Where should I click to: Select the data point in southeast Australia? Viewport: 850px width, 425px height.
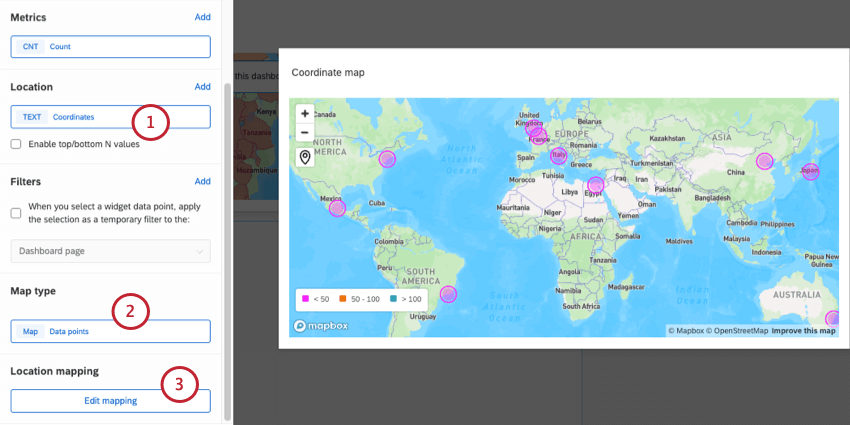point(833,319)
